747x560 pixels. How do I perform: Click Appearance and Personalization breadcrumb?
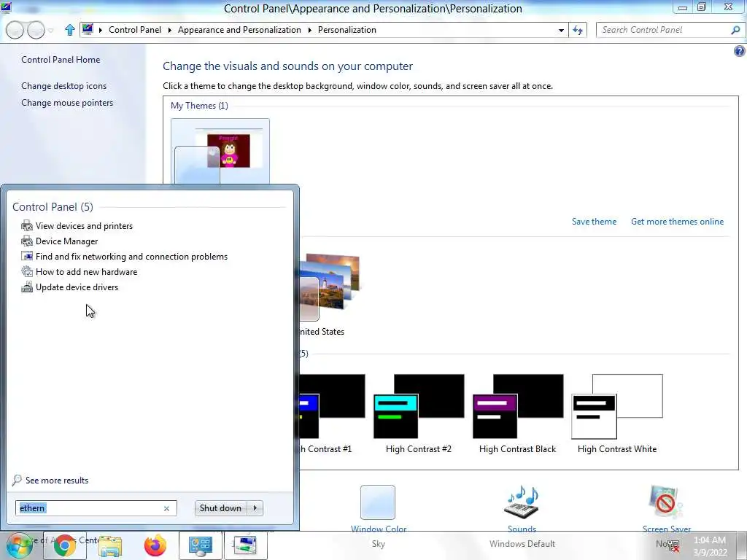(239, 29)
